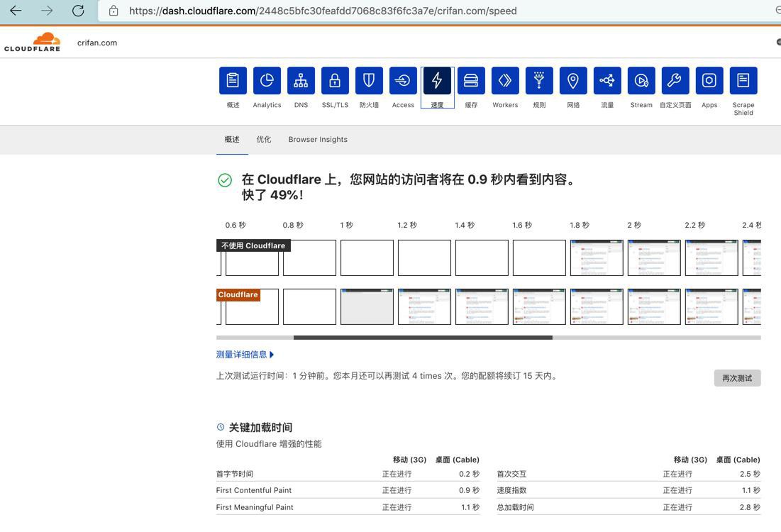The height and width of the screenshot is (532, 781).
Task: Click the 0.2 秒 value for 首字节时间
Action: pyautogui.click(x=469, y=474)
